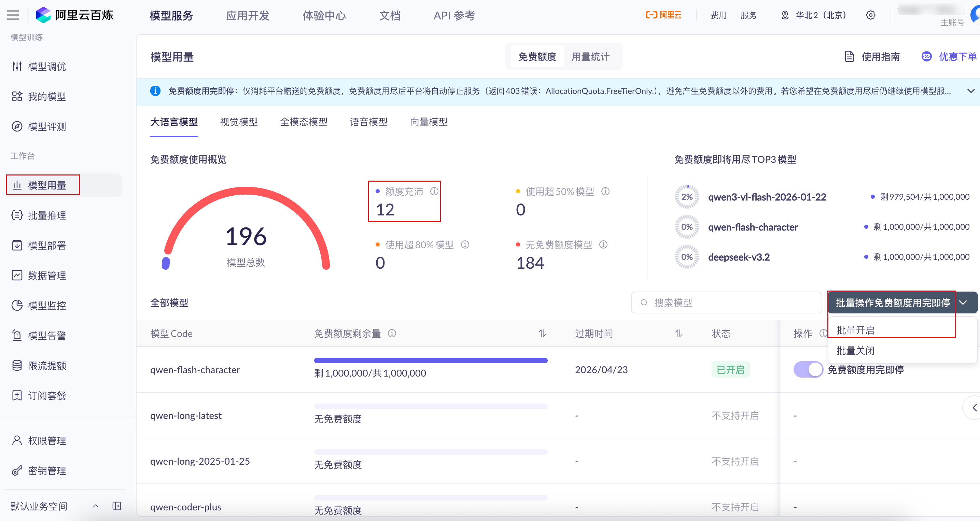Click the 模型监控 pie chart icon
This screenshot has height=521, width=980.
(17, 305)
